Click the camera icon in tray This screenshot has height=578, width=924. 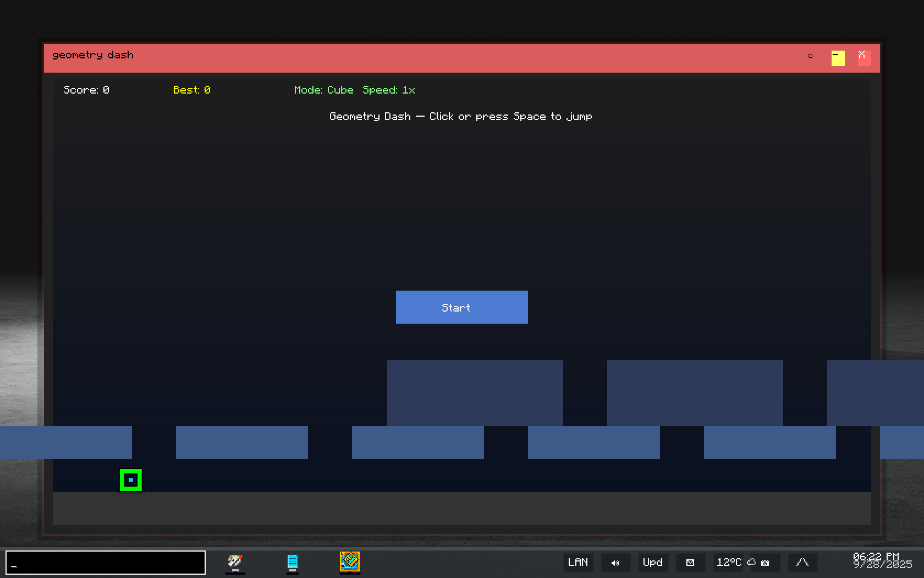pos(765,563)
